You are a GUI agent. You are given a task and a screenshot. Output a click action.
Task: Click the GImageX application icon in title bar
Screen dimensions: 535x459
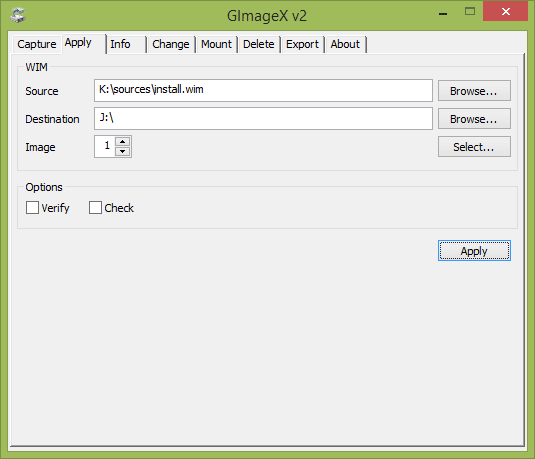coord(18,15)
